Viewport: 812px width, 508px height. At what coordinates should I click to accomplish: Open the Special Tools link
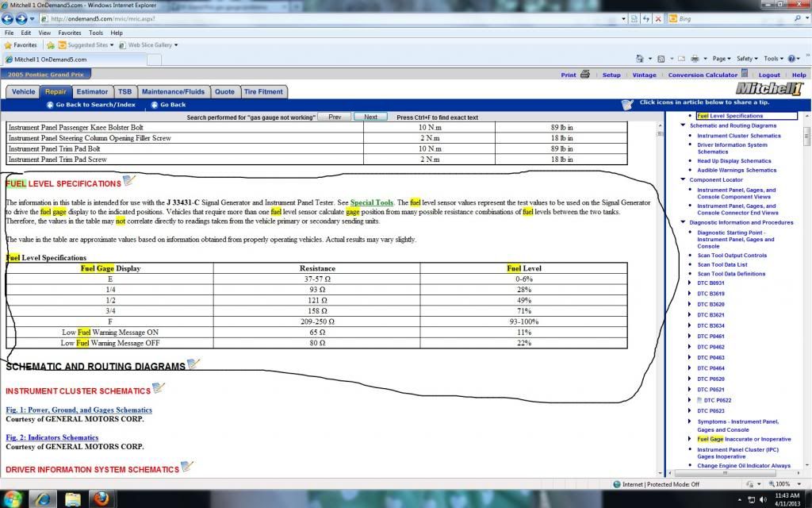[372, 202]
